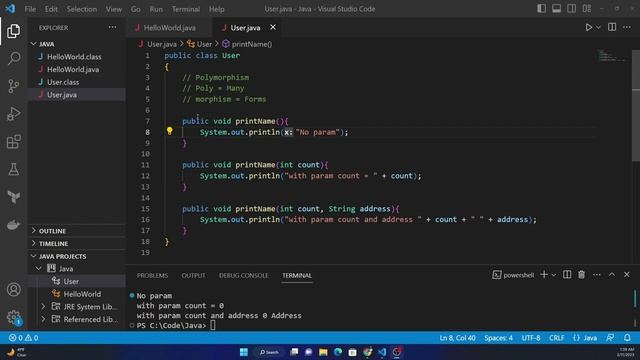
Task: Open the Edit menu
Action: click(51, 9)
